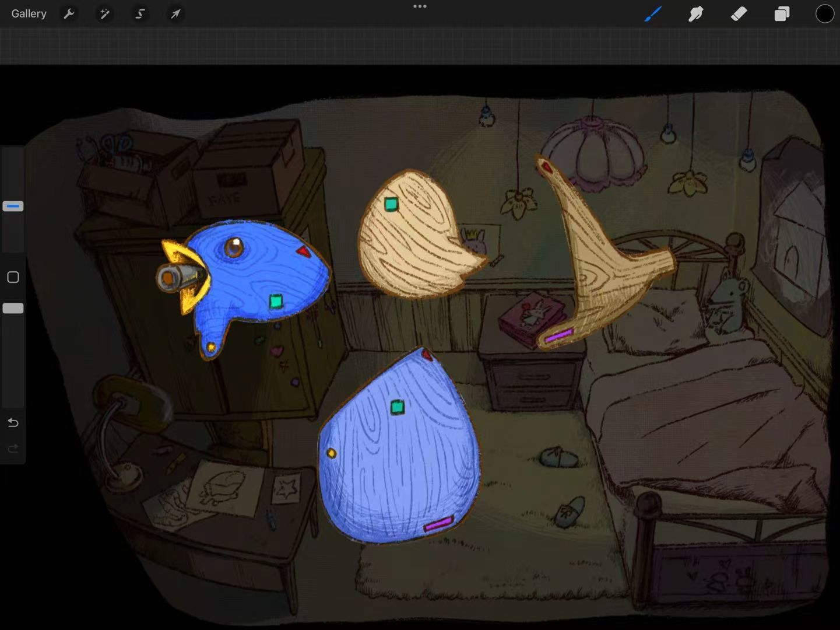Image resolution: width=840 pixels, height=630 pixels.
Task: Redo the last undone action
Action: tap(13, 448)
